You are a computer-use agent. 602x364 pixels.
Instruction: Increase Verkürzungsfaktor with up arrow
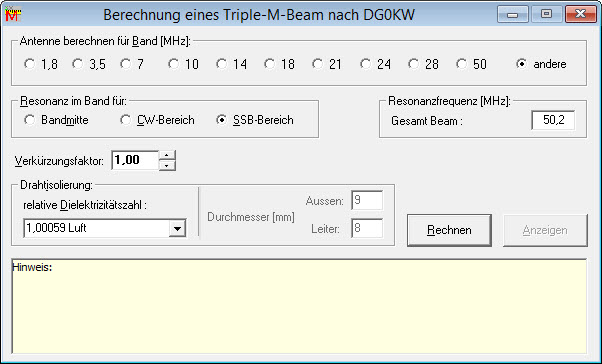[x=167, y=156]
